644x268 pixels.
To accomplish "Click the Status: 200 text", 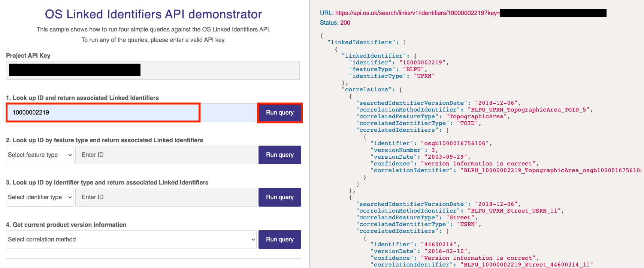I will coord(335,23).
